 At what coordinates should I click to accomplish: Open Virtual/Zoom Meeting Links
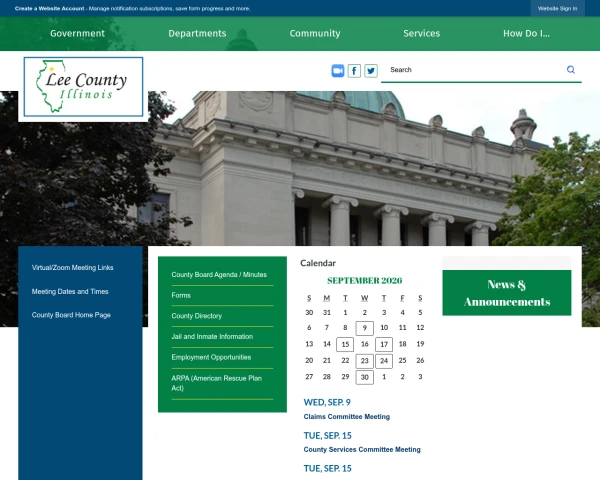tap(72, 268)
